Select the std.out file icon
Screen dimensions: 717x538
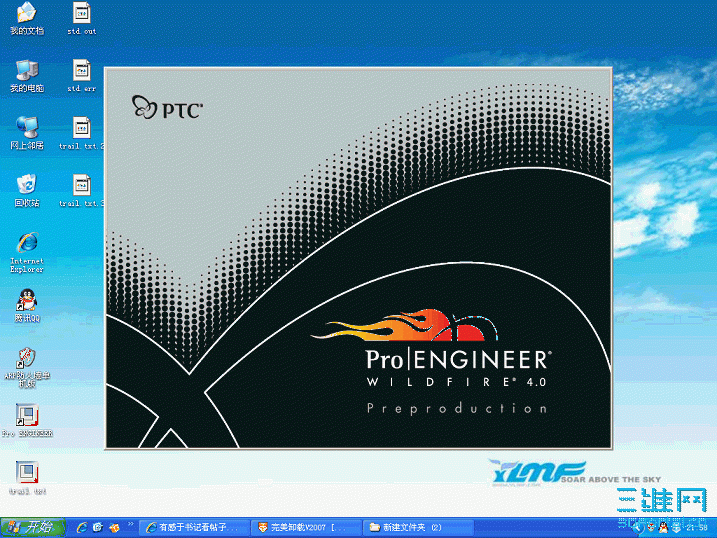pyautogui.click(x=81, y=19)
